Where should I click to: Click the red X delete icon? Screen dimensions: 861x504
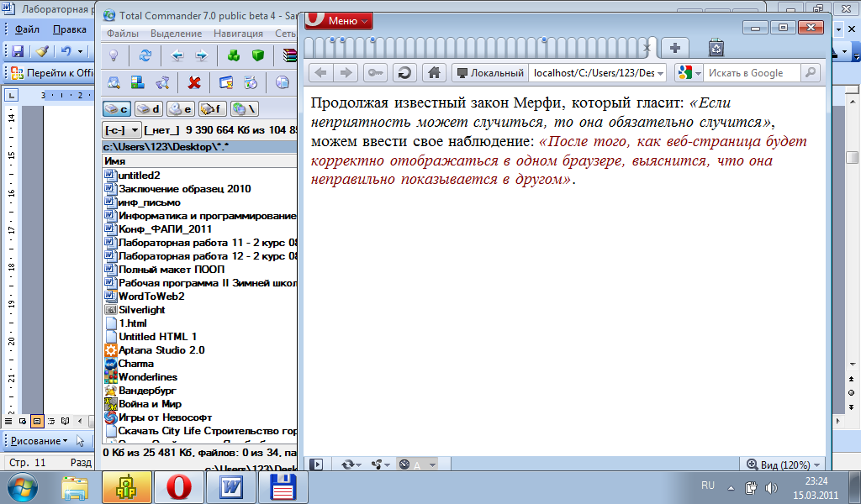click(x=194, y=82)
